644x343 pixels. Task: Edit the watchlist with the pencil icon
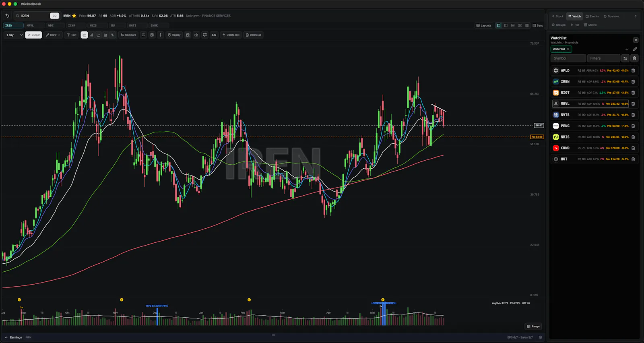635,49
